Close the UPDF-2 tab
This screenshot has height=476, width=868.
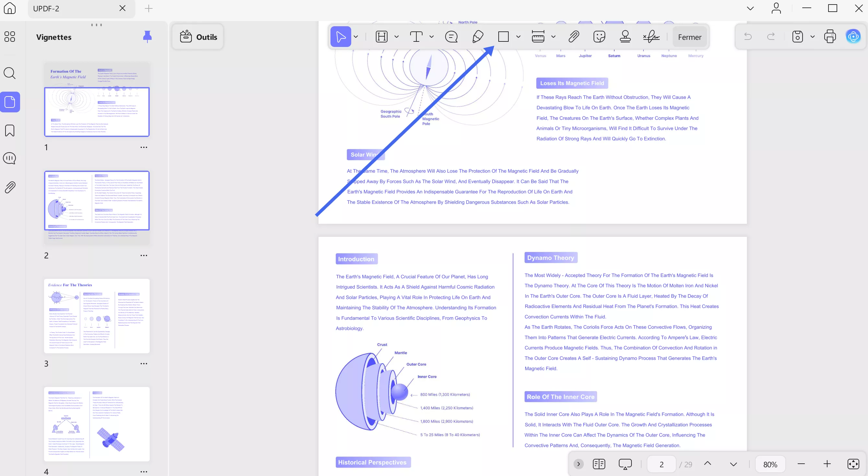point(123,8)
